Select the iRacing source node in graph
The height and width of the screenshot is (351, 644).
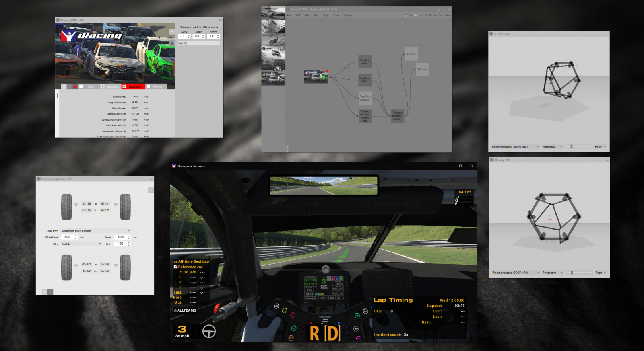(x=316, y=77)
